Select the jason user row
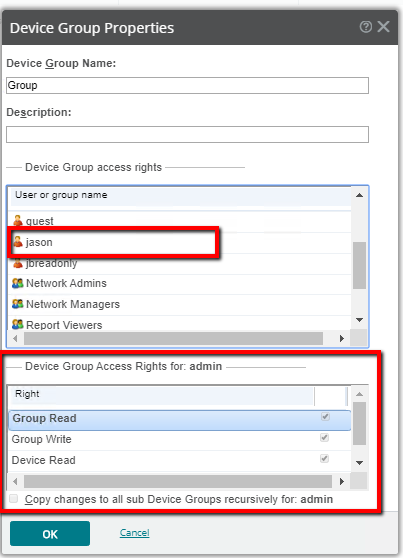The width and height of the screenshot is (403, 558). point(180,242)
